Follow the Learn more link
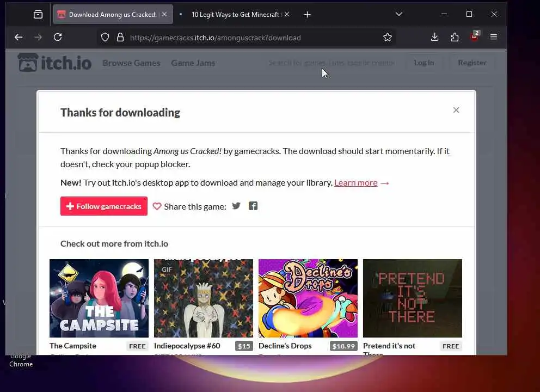Image resolution: width=540 pixels, height=392 pixels. coord(356,182)
